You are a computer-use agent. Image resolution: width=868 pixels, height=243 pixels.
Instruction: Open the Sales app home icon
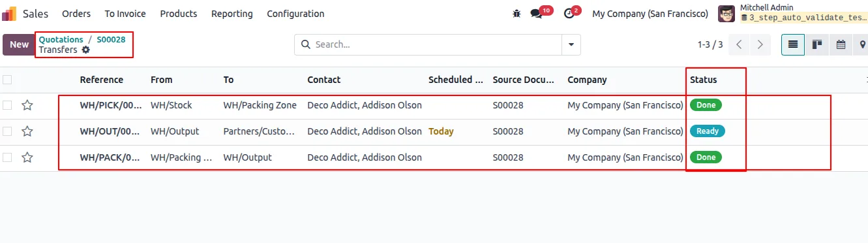[x=9, y=14]
